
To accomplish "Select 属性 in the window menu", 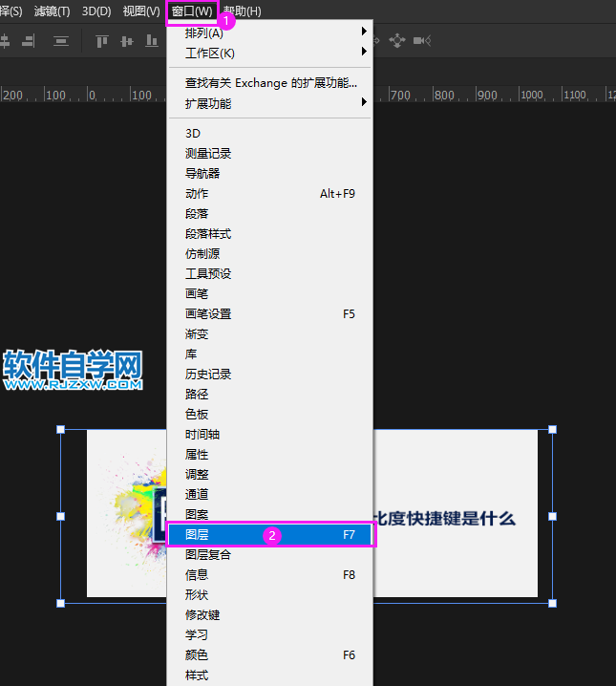I will click(269, 455).
